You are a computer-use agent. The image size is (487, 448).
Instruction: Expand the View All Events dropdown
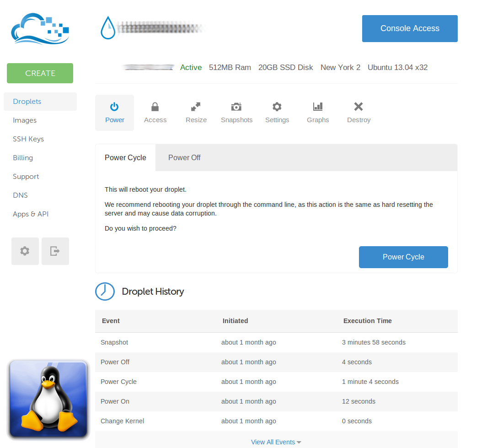[x=276, y=442]
